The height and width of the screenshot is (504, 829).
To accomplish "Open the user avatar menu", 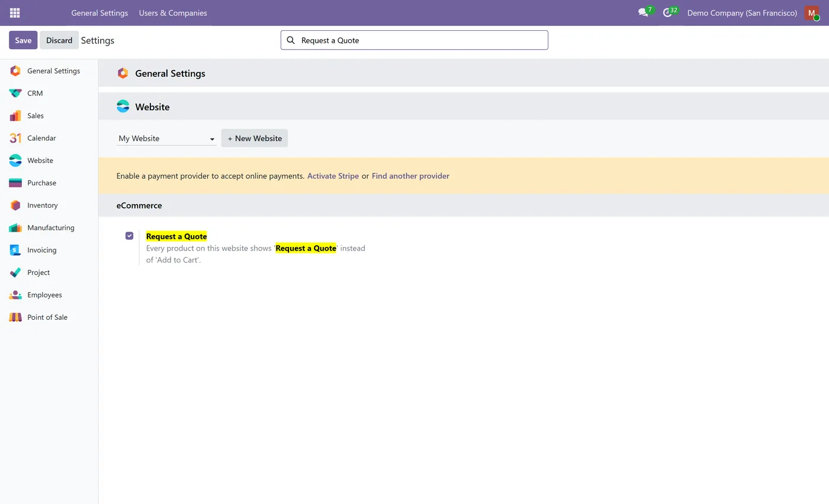I will click(812, 13).
